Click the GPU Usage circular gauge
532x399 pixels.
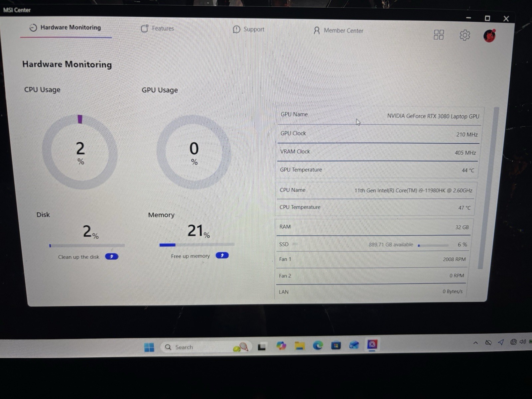pyautogui.click(x=194, y=152)
